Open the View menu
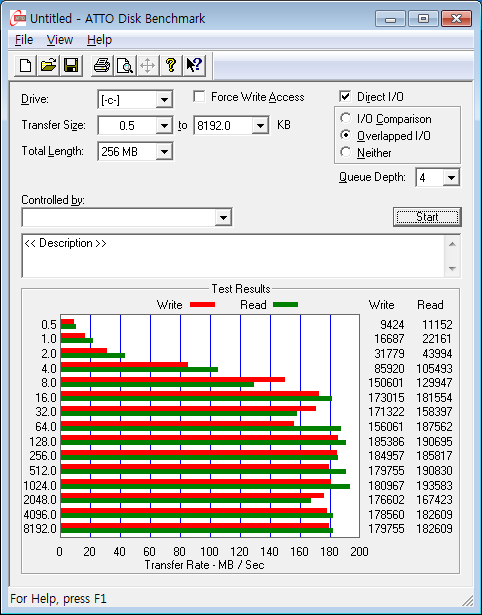 click(60, 40)
